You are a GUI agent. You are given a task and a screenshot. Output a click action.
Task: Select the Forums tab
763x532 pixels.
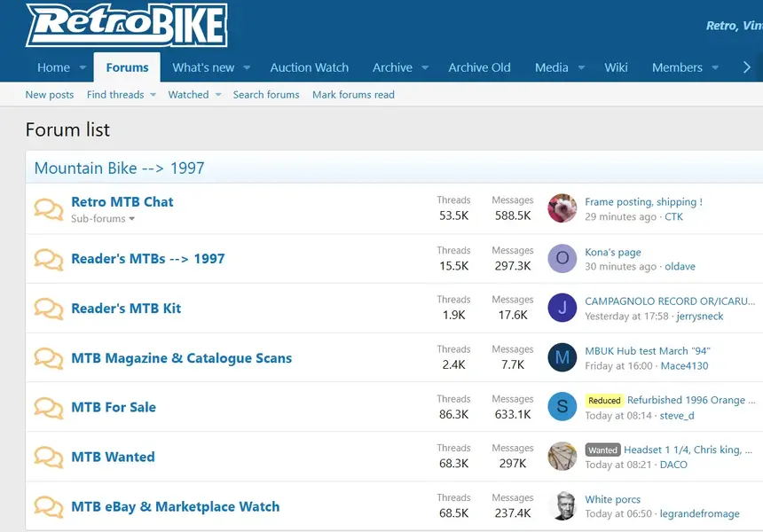tap(127, 67)
